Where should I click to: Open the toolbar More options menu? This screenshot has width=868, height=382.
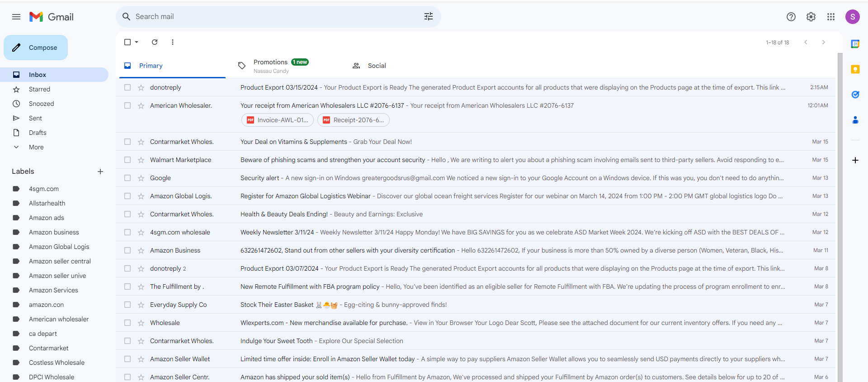coord(173,42)
